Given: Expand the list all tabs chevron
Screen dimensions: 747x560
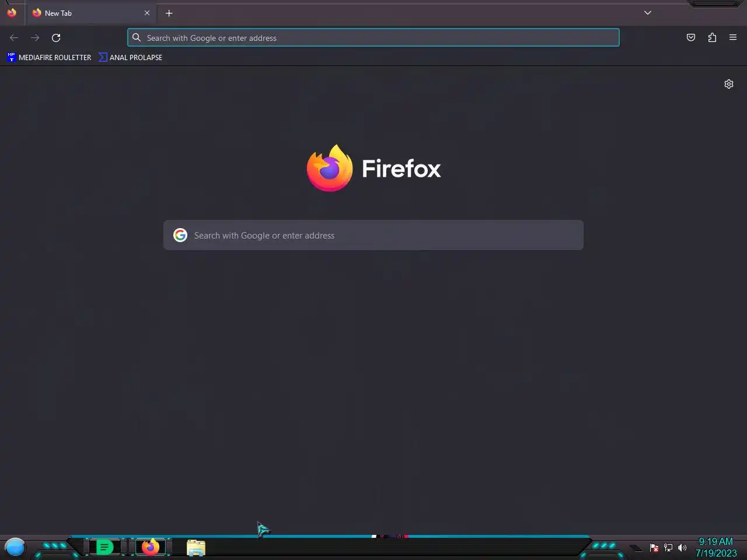Looking at the screenshot, I should point(648,13).
